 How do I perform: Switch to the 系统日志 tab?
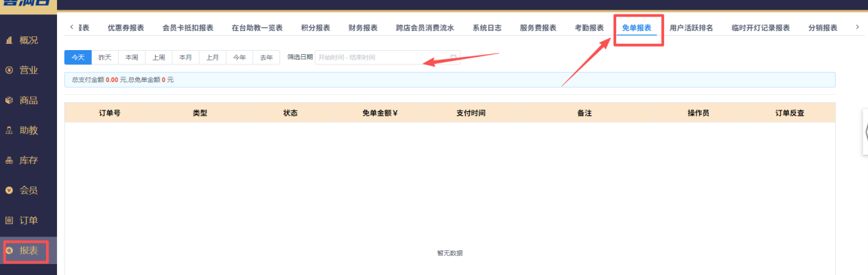(x=486, y=28)
